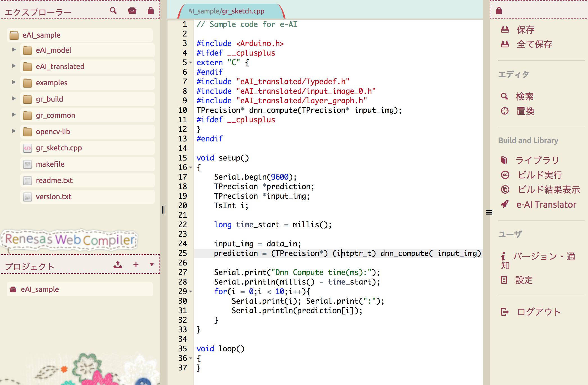The height and width of the screenshot is (385, 588).
Task: Click 保存 to save the file
Action: (x=525, y=29)
